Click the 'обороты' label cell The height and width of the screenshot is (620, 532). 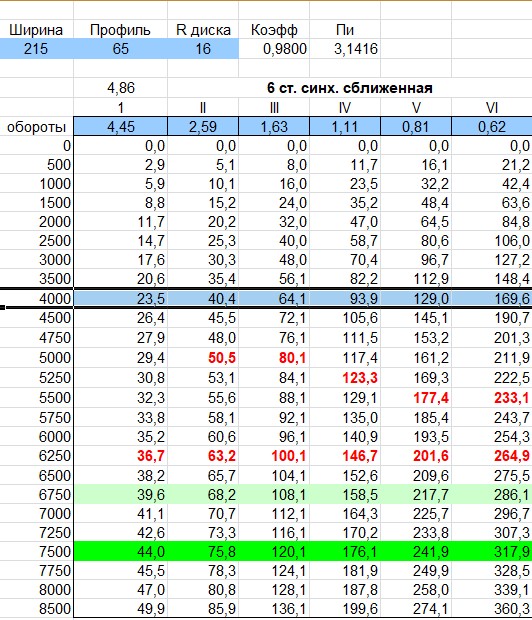36,127
